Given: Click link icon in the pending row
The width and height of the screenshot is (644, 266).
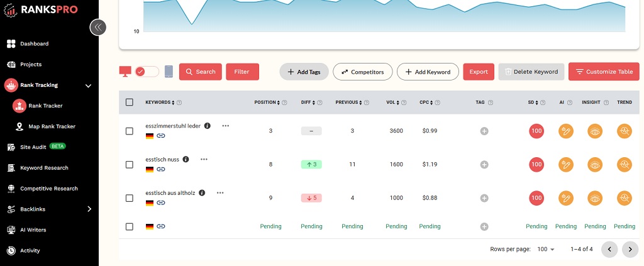Looking at the screenshot, I should coord(161,226).
